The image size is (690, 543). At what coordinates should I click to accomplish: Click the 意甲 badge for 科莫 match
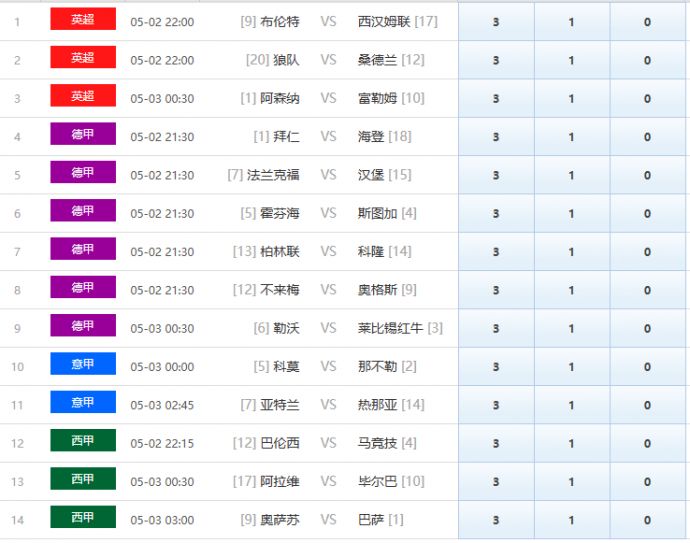click(x=83, y=363)
